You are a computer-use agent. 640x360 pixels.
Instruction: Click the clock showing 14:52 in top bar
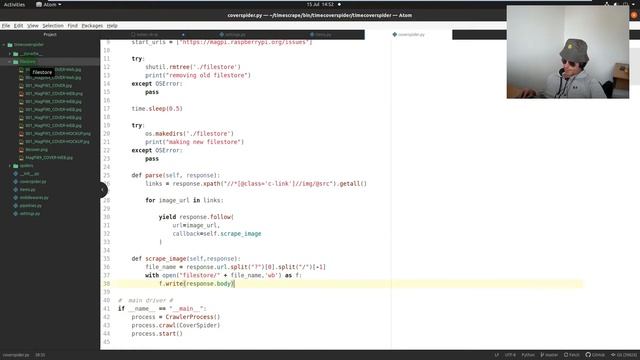pos(320,4)
